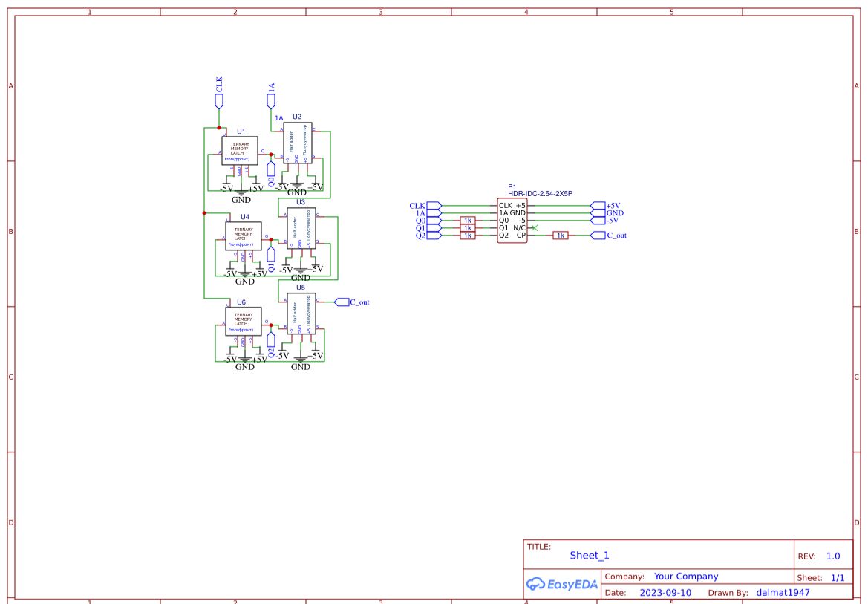Click the Q2 net port left of P1

coord(436,236)
